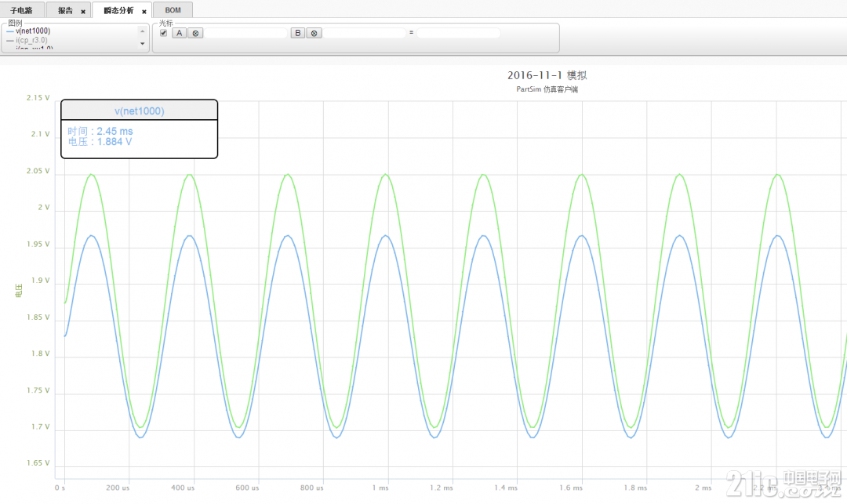Image resolution: width=847 pixels, height=504 pixels.
Task: Activate cursor A button
Action: click(180, 33)
